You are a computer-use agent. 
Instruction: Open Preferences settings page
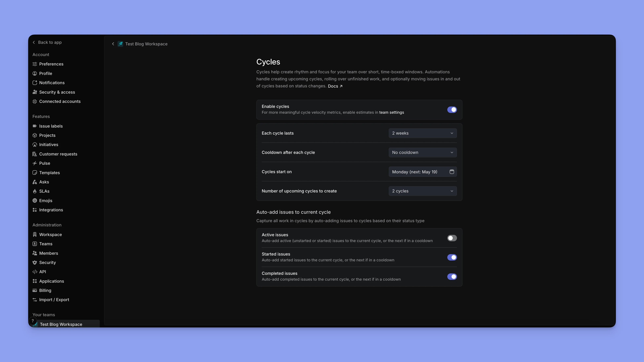(x=51, y=64)
